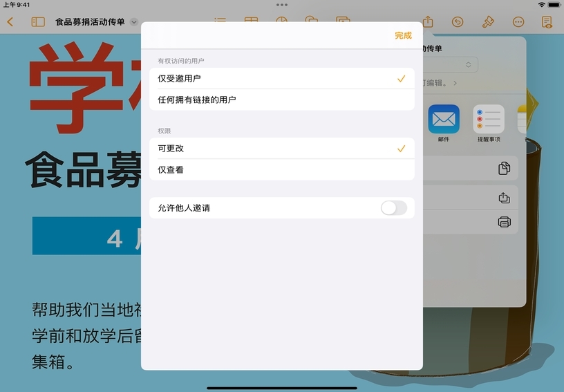Open the More (ellipsis) menu icon
The image size is (564, 392).
[x=518, y=22]
